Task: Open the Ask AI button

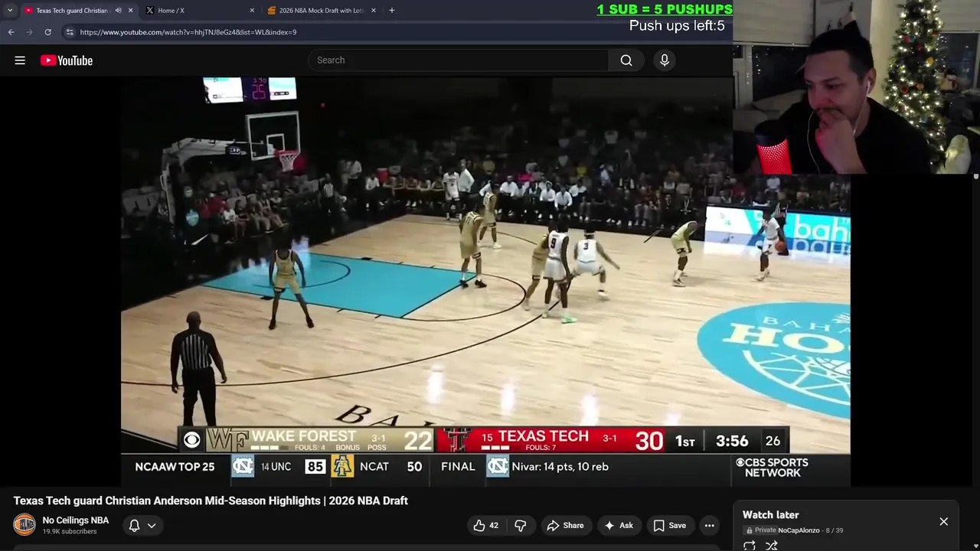Action: point(619,525)
